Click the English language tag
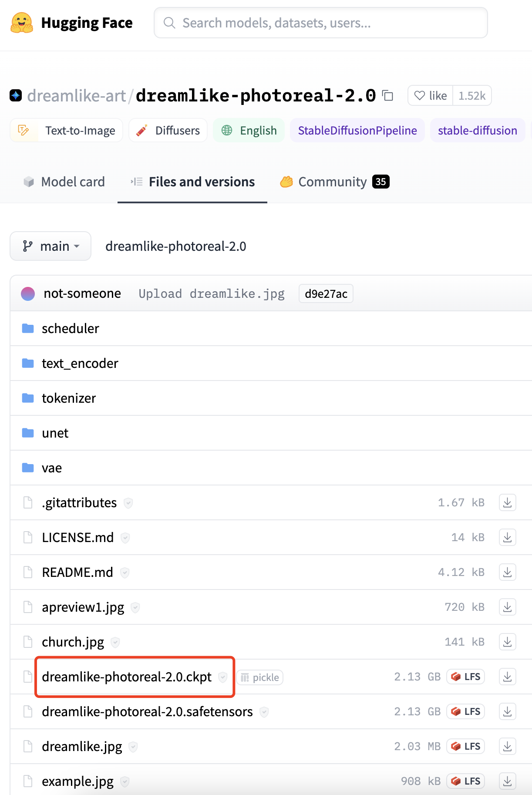 (249, 130)
